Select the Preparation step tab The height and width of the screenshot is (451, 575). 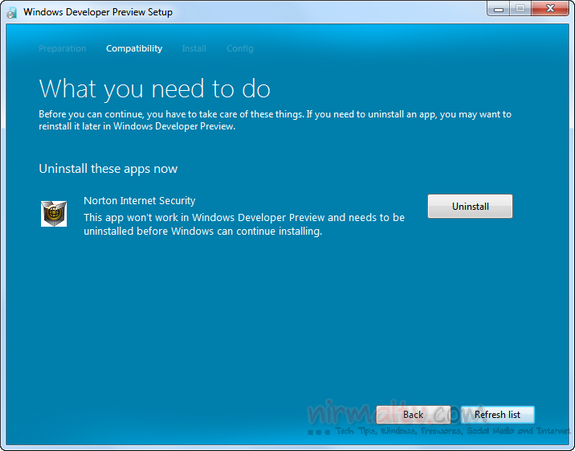tap(62, 49)
